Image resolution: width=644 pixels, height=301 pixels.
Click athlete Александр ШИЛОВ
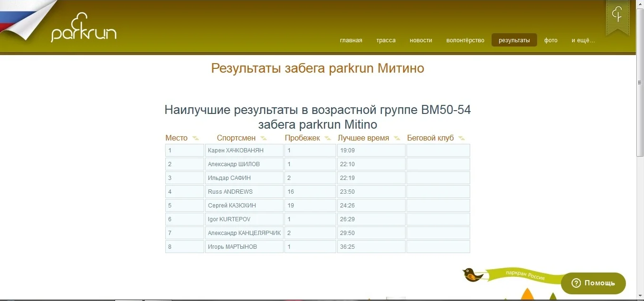coord(234,164)
